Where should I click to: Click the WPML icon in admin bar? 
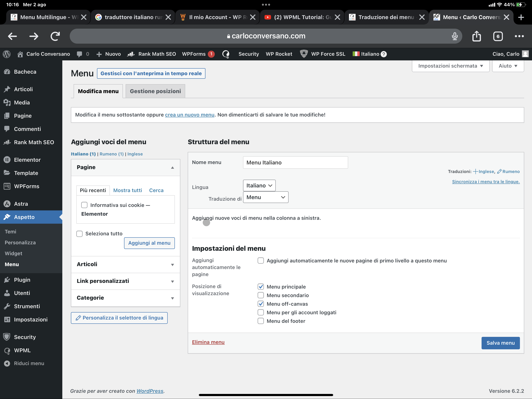pos(226,54)
